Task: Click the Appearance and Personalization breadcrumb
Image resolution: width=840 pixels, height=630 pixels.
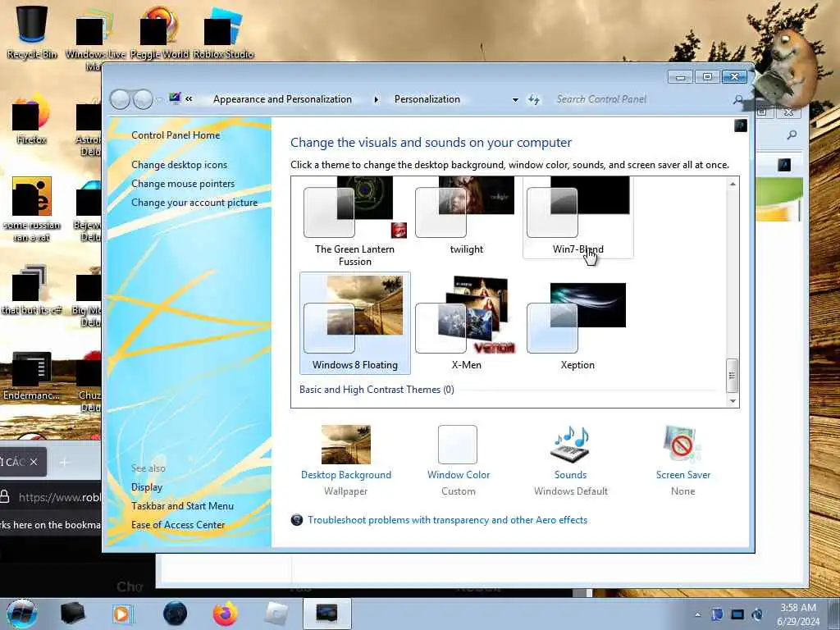Action: coord(282,99)
